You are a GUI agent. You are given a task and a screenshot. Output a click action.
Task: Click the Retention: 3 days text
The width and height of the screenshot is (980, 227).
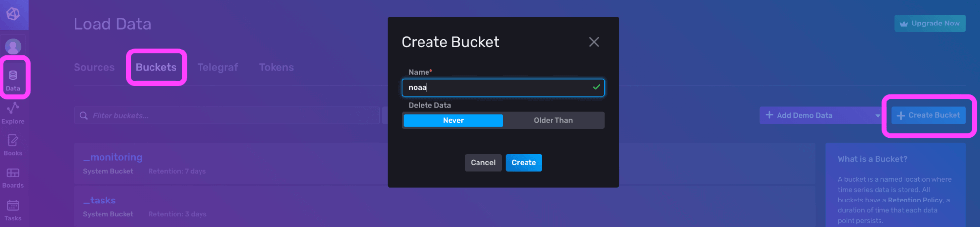point(177,214)
